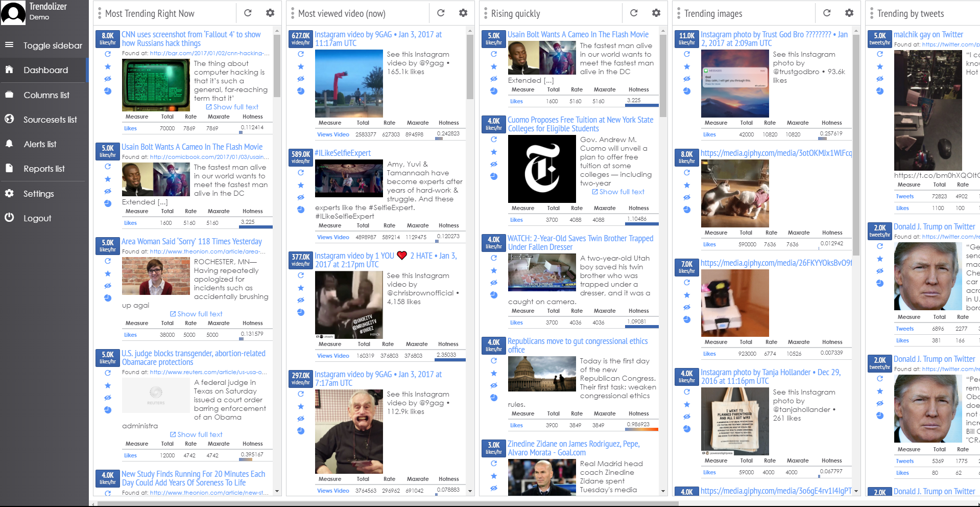Open New York Times logo thumbnail
The image size is (980, 507).
click(542, 169)
